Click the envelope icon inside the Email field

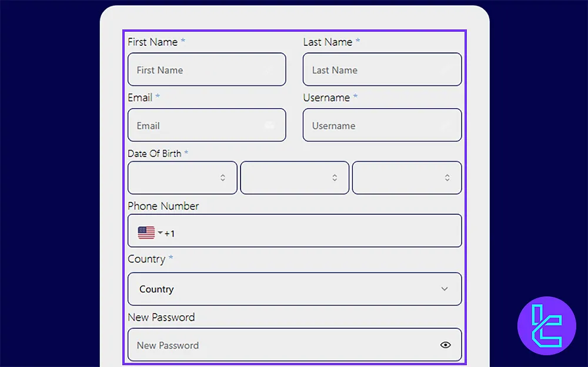click(x=269, y=125)
